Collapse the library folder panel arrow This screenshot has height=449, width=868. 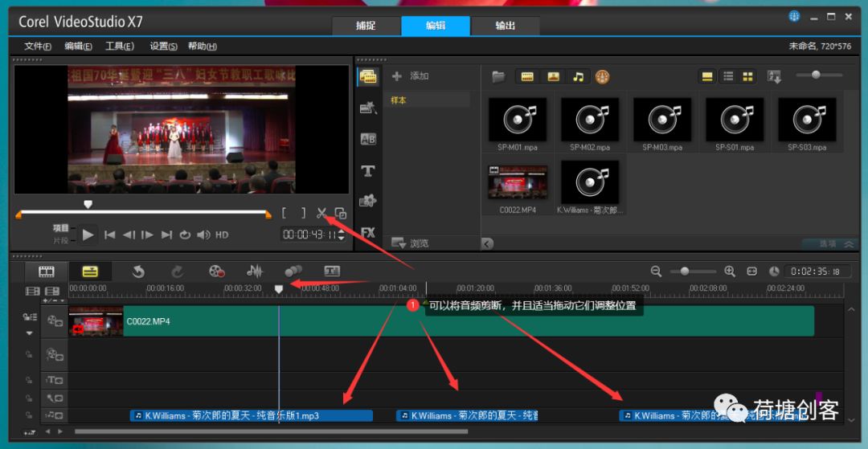(x=486, y=243)
